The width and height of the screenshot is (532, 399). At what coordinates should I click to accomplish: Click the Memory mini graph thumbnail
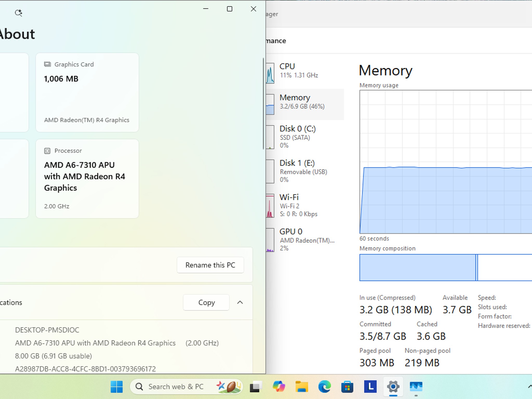tap(270, 104)
